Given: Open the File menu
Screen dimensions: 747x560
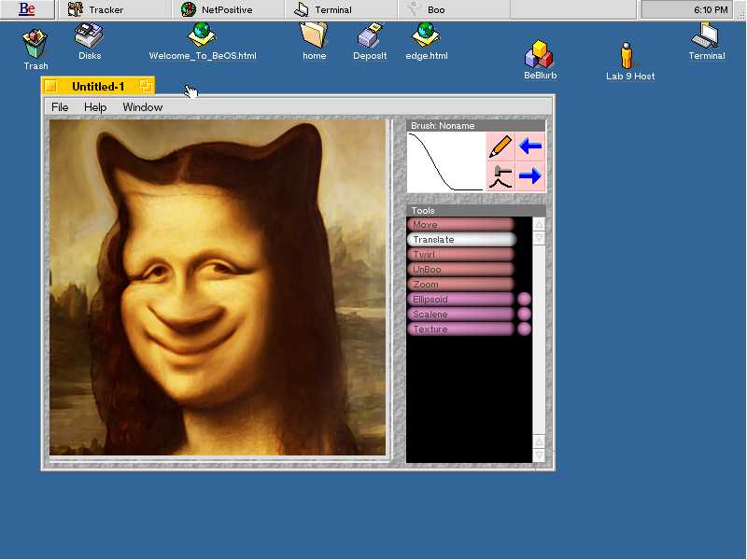Looking at the screenshot, I should pyautogui.click(x=60, y=107).
